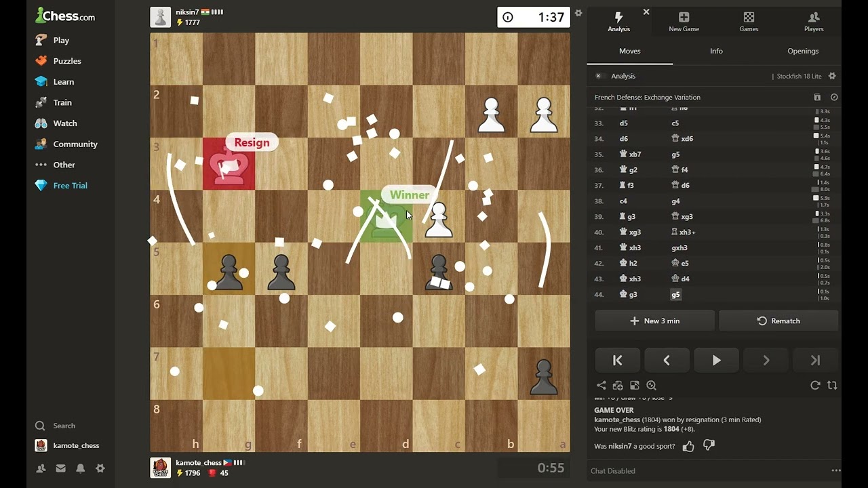Click the Rematch button

(x=778, y=321)
